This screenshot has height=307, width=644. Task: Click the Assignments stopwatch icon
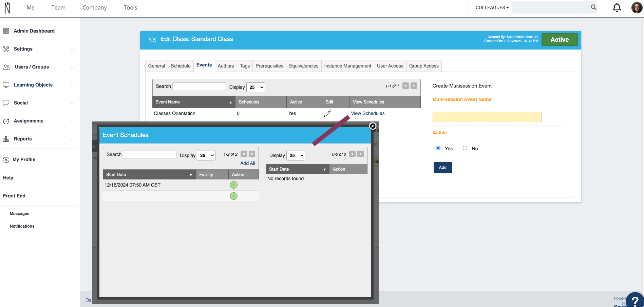(6, 121)
